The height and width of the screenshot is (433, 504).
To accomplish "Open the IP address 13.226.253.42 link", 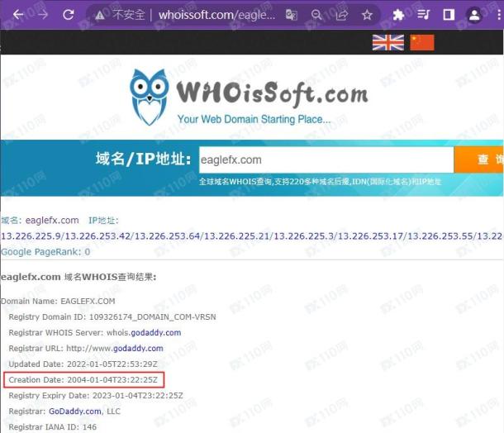I will [98, 236].
